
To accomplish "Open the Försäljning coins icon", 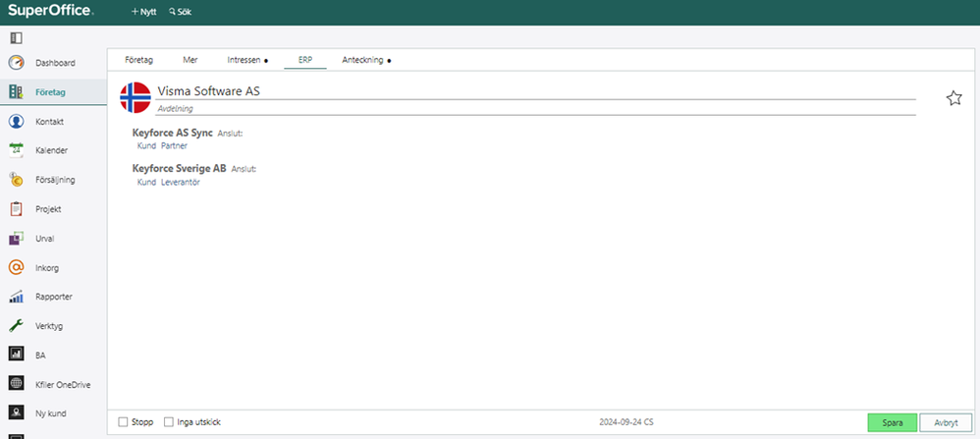I will click(17, 180).
